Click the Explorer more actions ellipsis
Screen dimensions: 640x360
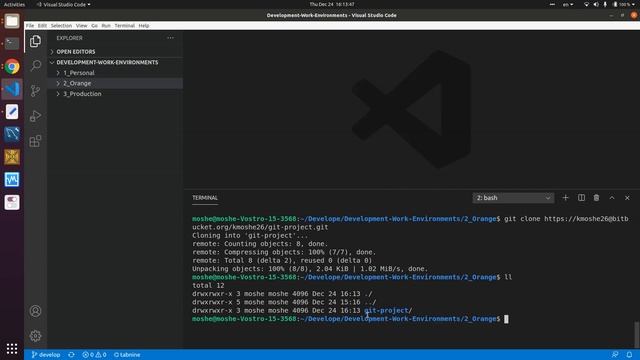coord(170,38)
